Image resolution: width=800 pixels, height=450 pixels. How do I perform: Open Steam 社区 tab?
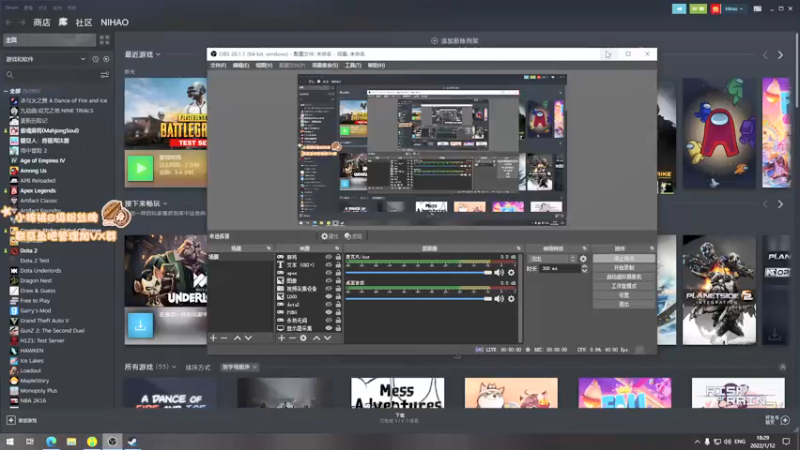pyautogui.click(x=84, y=22)
